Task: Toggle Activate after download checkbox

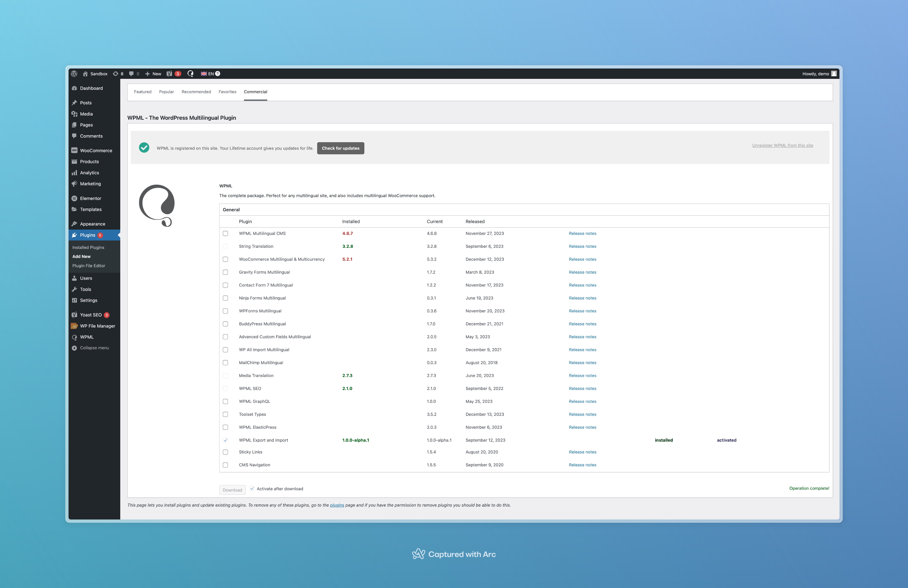Action: (252, 488)
